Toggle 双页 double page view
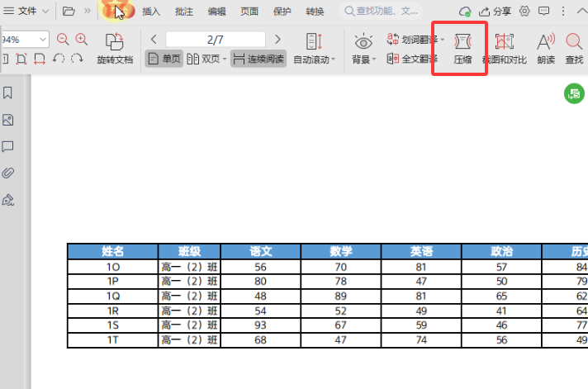The height and width of the screenshot is (389, 588). coord(203,59)
